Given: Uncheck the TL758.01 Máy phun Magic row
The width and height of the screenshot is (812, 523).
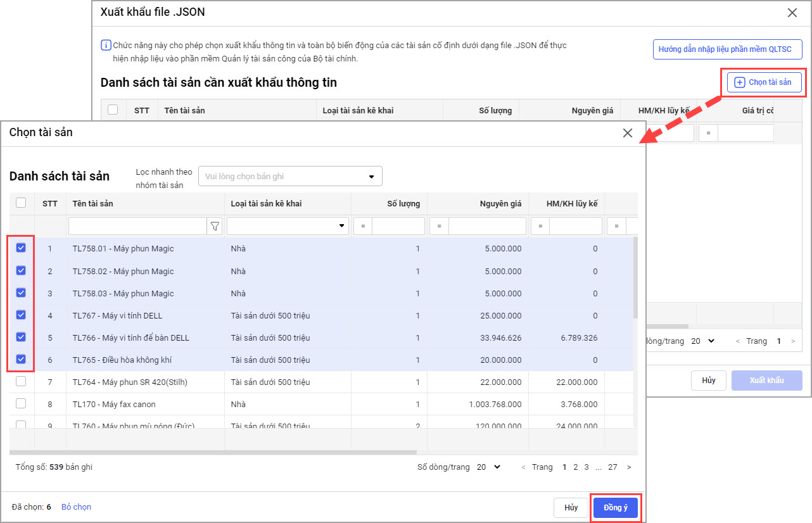Looking at the screenshot, I should pos(21,248).
